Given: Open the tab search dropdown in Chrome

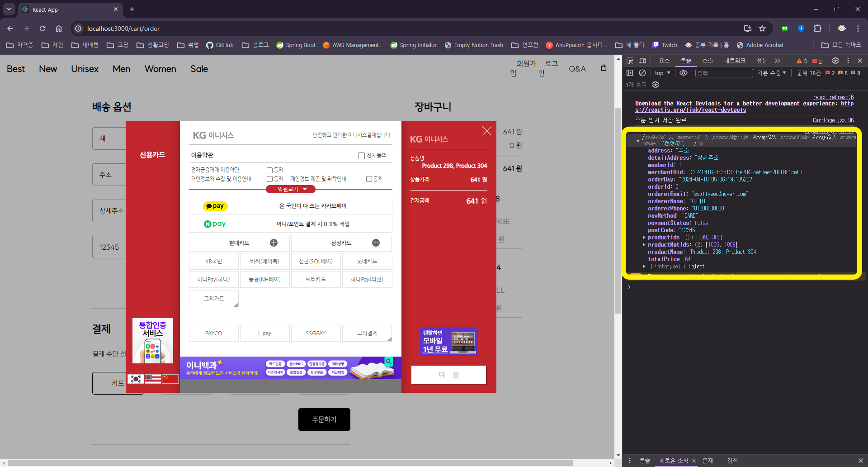Looking at the screenshot, I should pyautogui.click(x=9, y=9).
